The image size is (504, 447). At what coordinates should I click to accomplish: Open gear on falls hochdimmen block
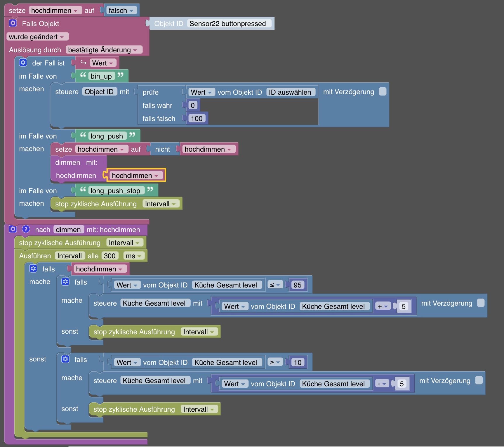[x=33, y=268]
